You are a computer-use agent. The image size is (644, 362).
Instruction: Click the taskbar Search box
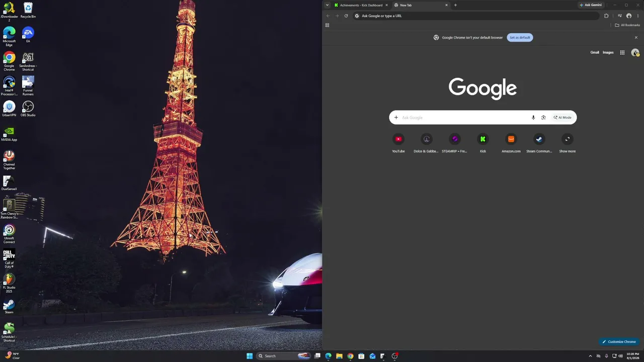[x=284, y=356]
